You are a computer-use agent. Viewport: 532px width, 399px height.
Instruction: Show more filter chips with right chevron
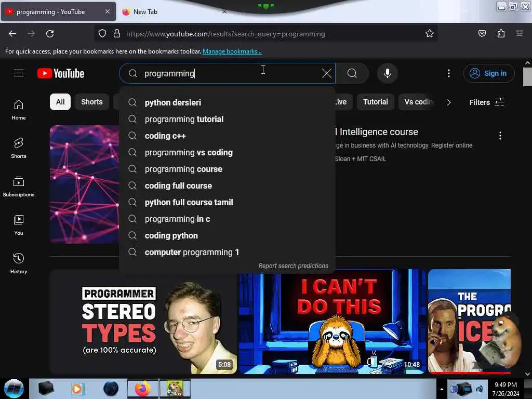click(x=448, y=102)
